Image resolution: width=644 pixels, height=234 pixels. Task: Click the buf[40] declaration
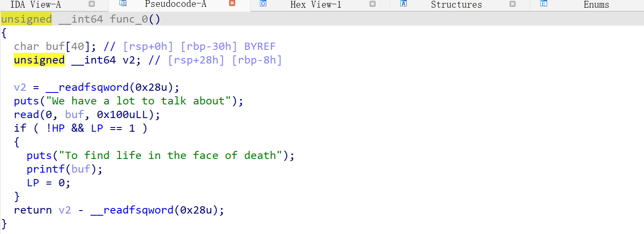65,46
